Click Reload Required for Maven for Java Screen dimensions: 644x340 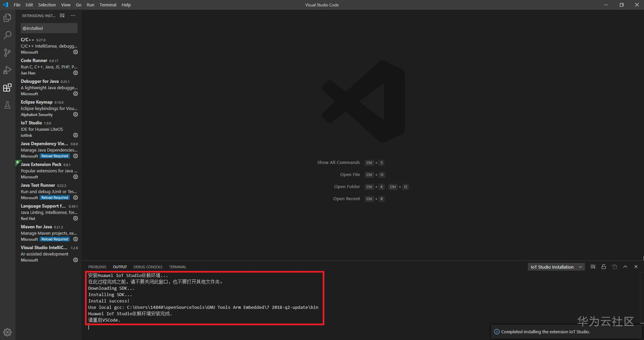[x=55, y=239]
